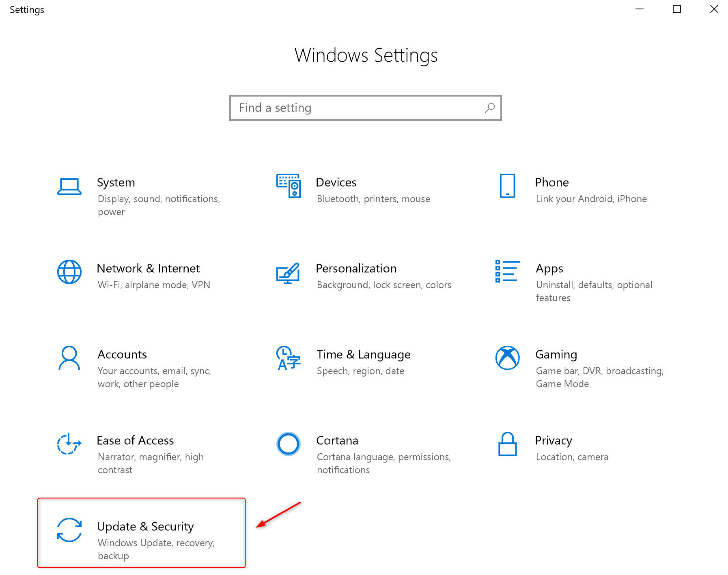The width and height of the screenshot is (728, 575).
Task: Open the Gaming category title
Action: (556, 355)
